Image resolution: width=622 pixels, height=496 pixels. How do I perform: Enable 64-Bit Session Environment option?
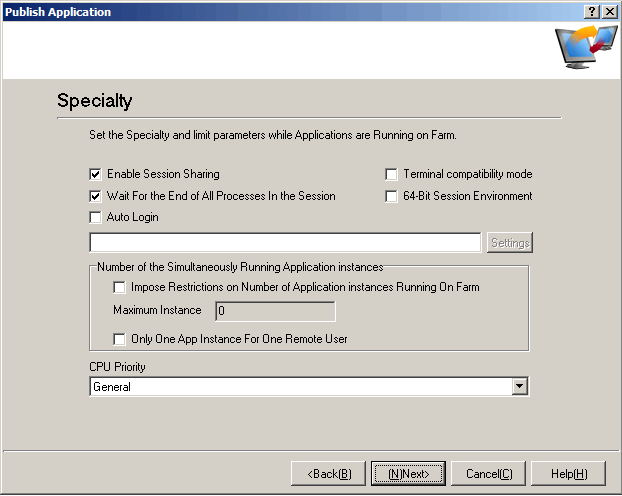point(392,196)
